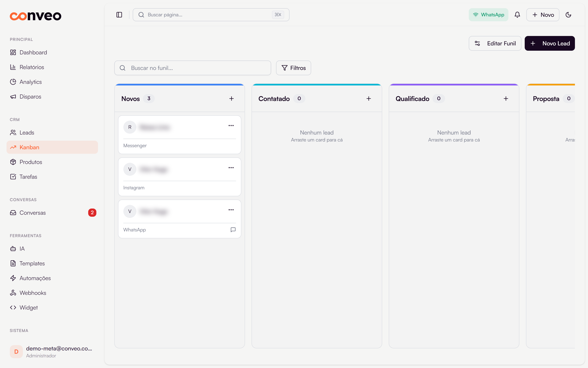
Task: Click the Instagram source label
Action: click(134, 188)
